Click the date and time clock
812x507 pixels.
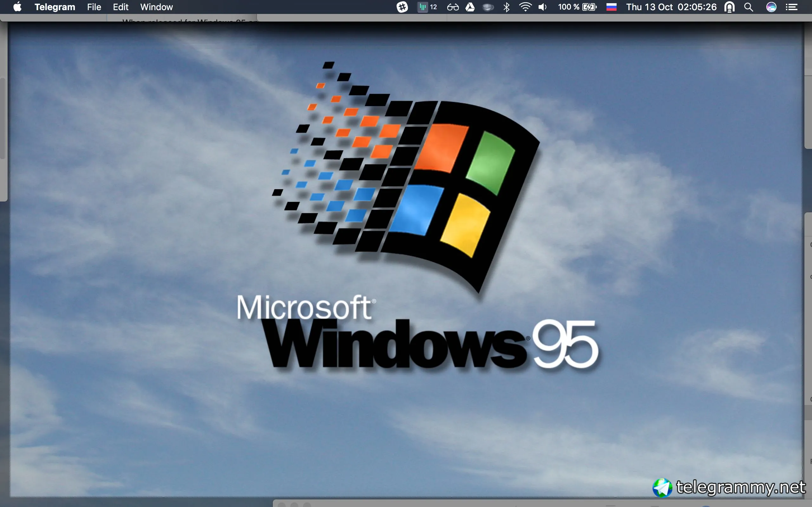click(671, 7)
